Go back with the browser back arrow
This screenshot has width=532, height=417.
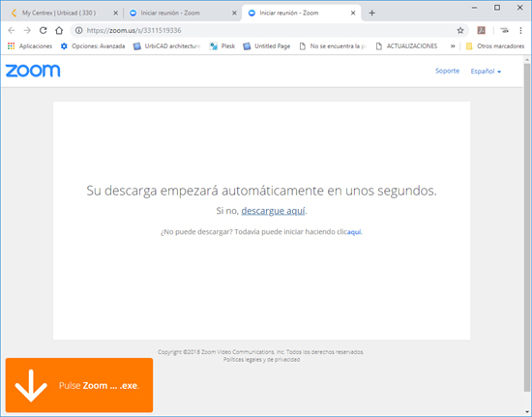[x=12, y=31]
